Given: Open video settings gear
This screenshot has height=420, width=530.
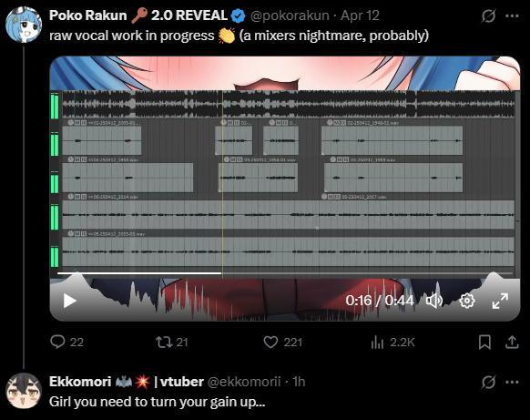Looking at the screenshot, I should coord(467,301).
